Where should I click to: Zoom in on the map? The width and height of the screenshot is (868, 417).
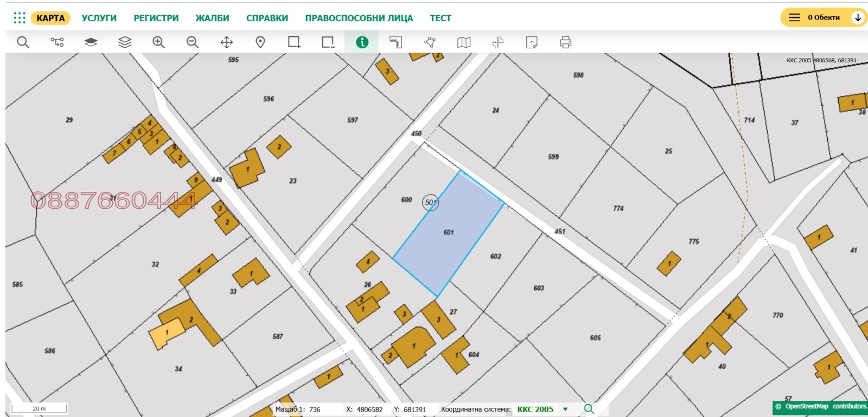point(158,42)
